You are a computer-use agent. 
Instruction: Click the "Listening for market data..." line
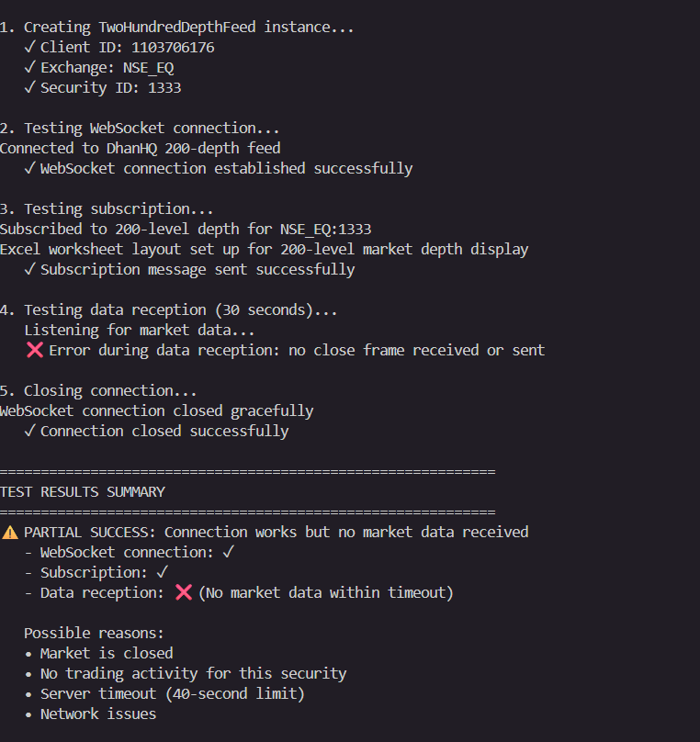[139, 330]
